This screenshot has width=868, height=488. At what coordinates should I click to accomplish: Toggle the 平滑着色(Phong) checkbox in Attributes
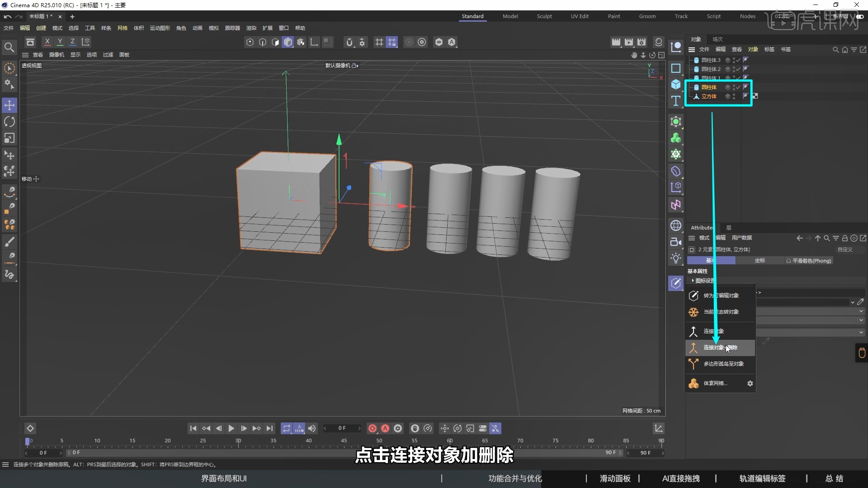coord(789,261)
